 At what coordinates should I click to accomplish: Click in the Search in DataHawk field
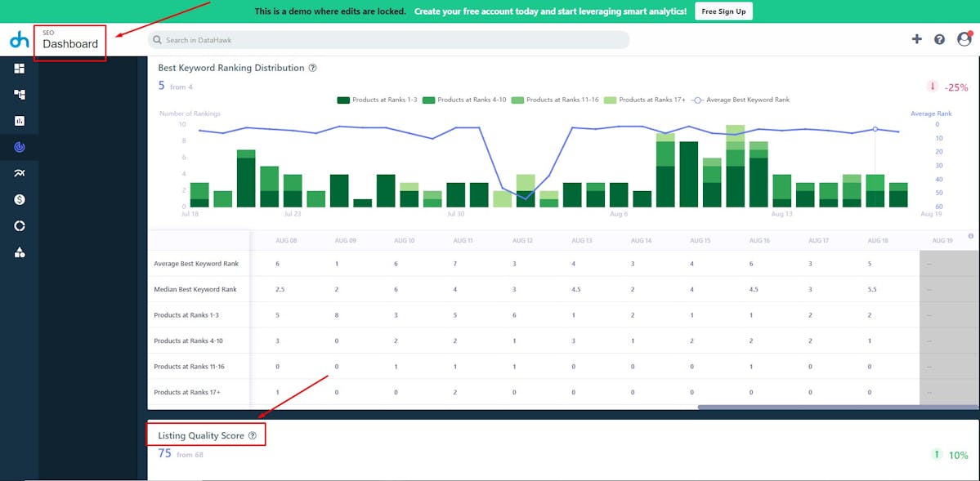389,40
